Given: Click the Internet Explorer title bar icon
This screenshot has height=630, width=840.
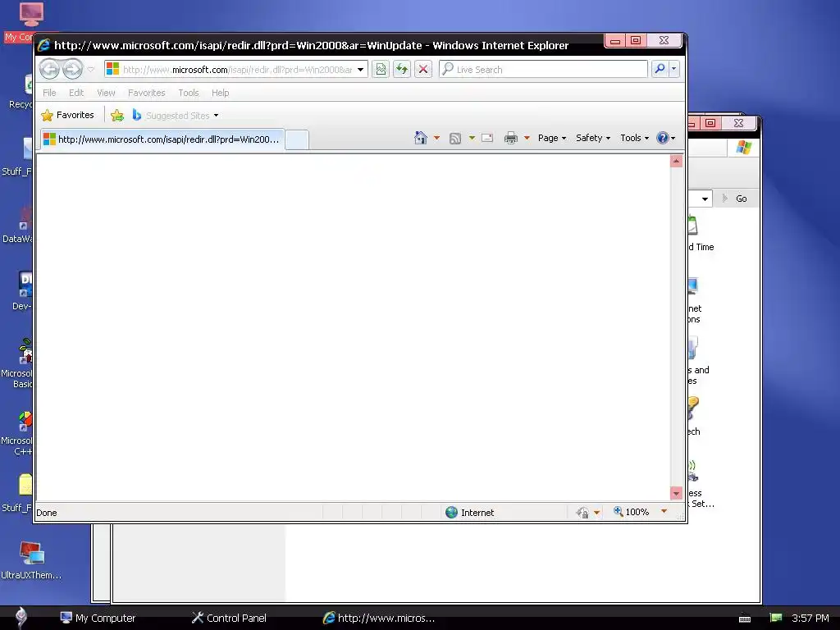Looking at the screenshot, I should (x=44, y=46).
